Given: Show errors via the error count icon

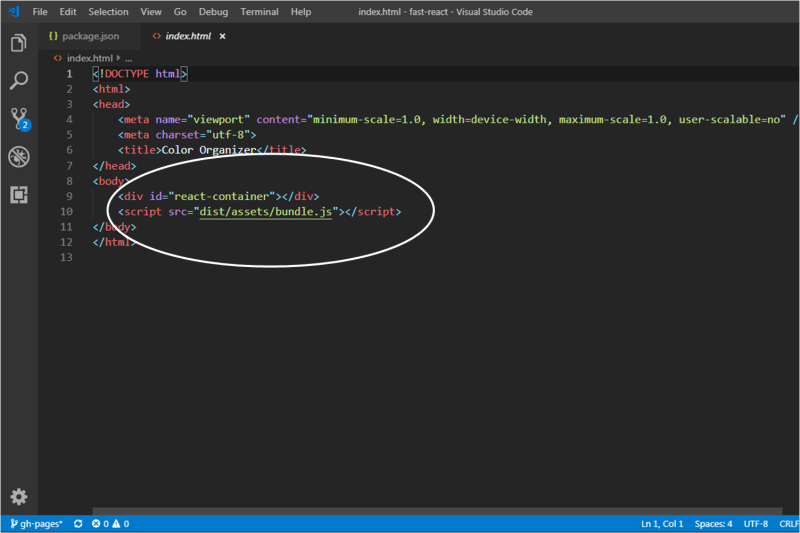Looking at the screenshot, I should coord(100,524).
